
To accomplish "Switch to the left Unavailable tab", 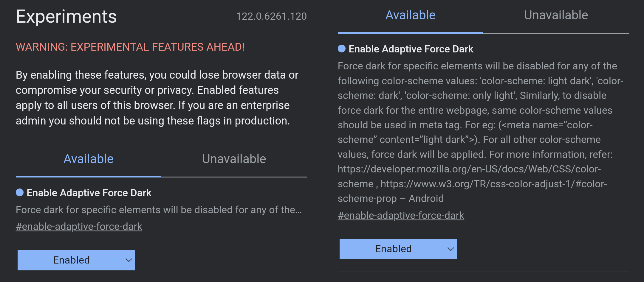I will click(x=234, y=159).
